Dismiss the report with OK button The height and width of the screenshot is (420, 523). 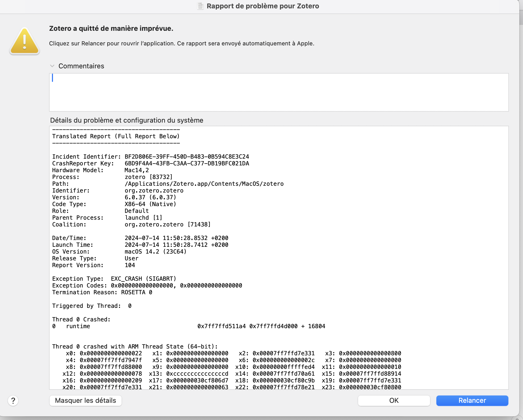click(394, 400)
